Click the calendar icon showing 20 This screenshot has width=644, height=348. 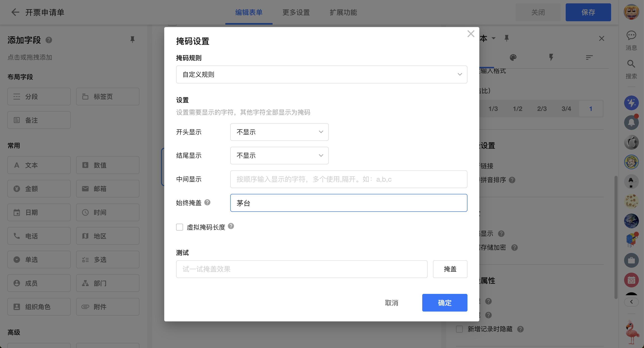pos(631,280)
